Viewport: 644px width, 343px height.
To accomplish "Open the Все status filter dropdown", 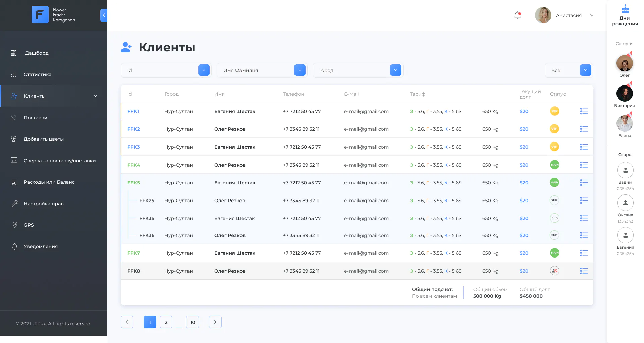I will [585, 70].
